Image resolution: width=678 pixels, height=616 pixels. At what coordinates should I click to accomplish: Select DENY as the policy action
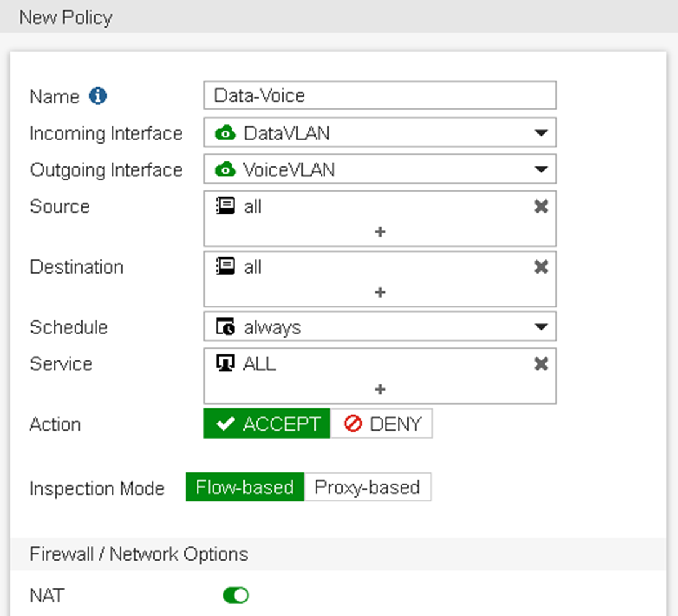381,423
